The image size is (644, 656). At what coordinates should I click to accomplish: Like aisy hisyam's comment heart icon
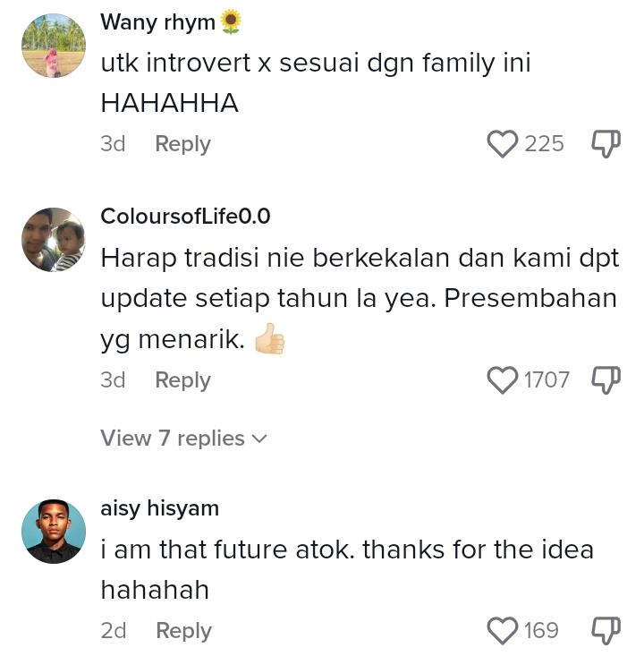pos(503,631)
